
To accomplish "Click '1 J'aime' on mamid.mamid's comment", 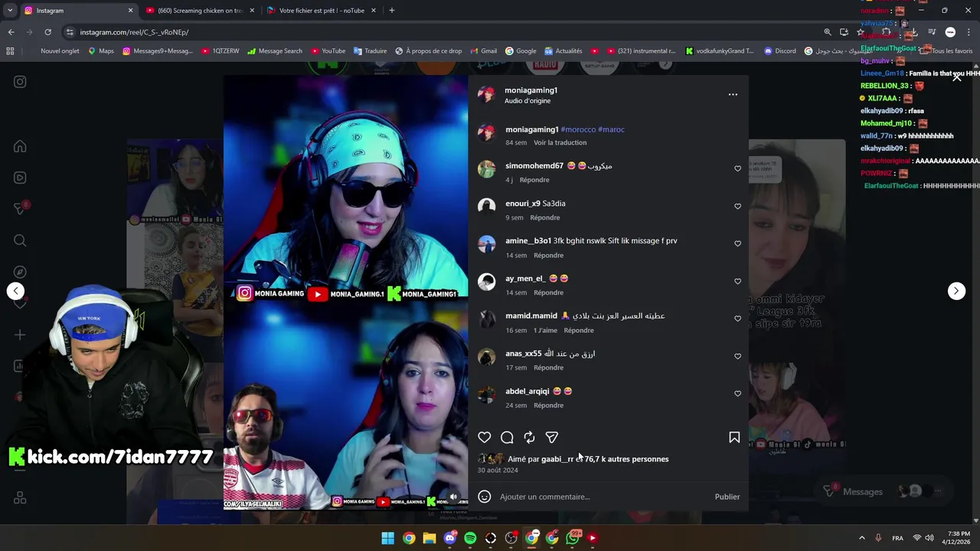I will point(545,330).
